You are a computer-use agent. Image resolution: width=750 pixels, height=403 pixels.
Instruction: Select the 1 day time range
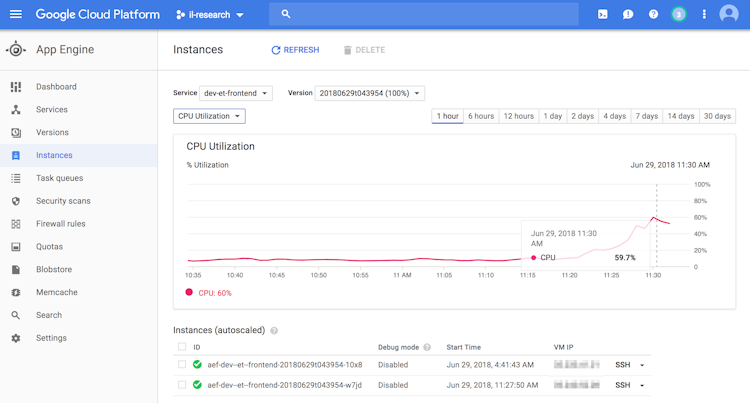[552, 116]
